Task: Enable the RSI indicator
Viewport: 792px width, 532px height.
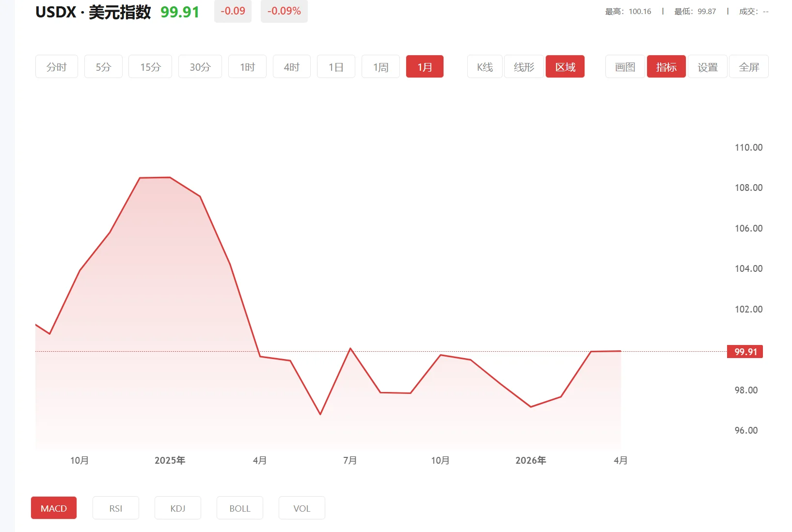Action: click(x=116, y=508)
